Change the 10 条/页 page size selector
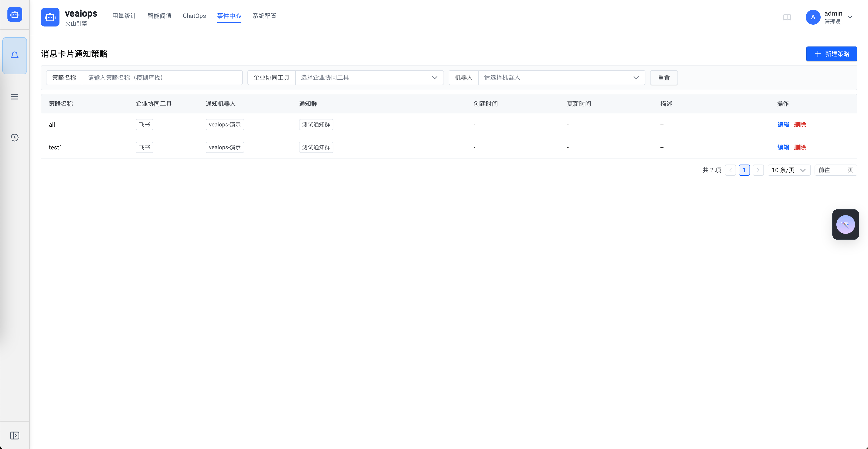 coord(789,170)
